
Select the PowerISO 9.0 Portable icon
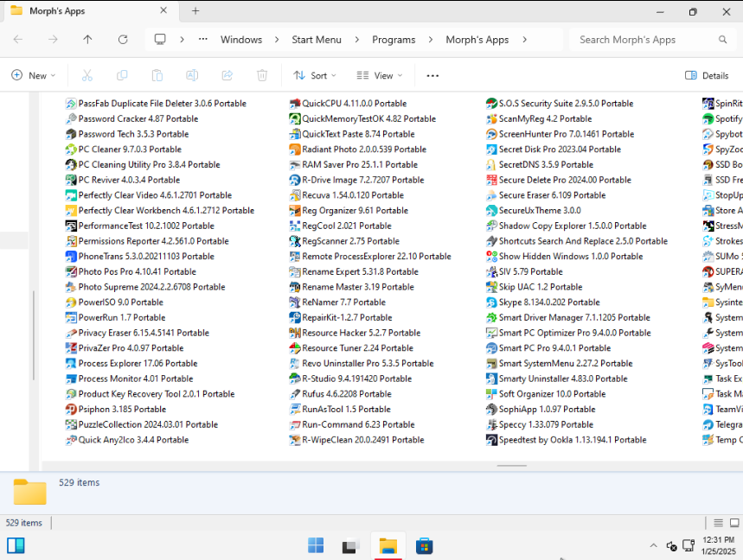coord(71,302)
